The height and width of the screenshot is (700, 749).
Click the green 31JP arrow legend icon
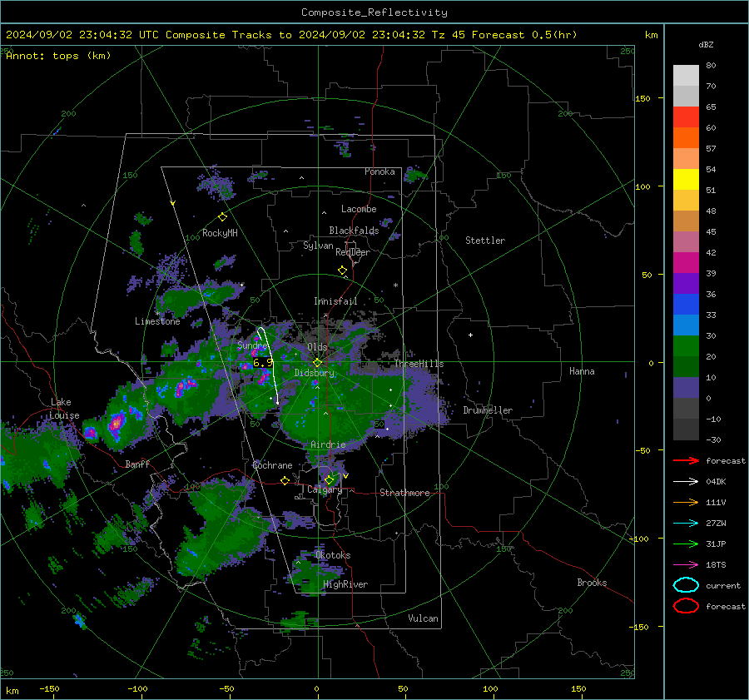(x=686, y=544)
